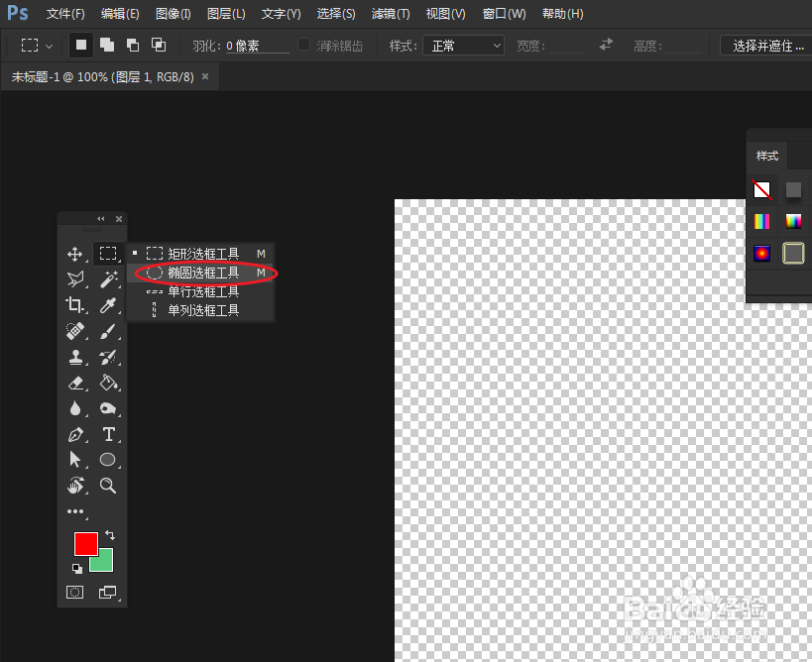Image resolution: width=812 pixels, height=662 pixels.
Task: Open the 编辑(E) menu
Action: (120, 14)
